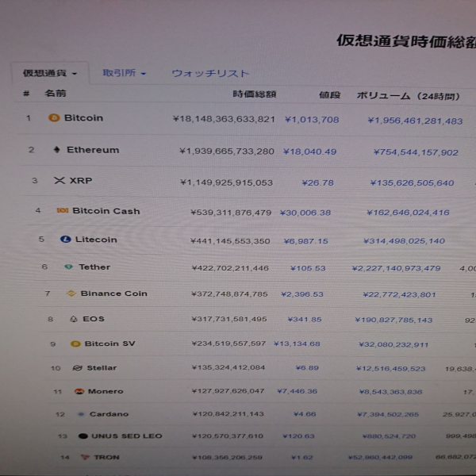Viewport: 476px width, 476px height.
Task: Click Stellar price ¥6.89
Action: pos(307,368)
